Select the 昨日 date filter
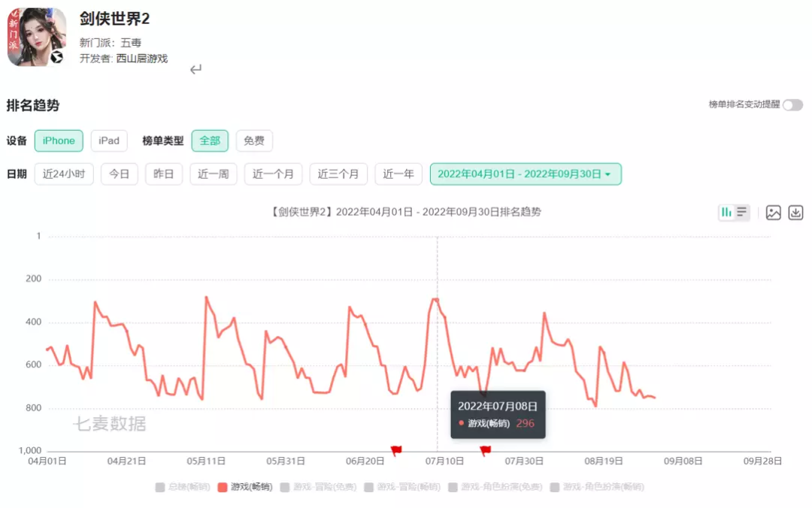This screenshot has height=508, width=812. coord(164,174)
